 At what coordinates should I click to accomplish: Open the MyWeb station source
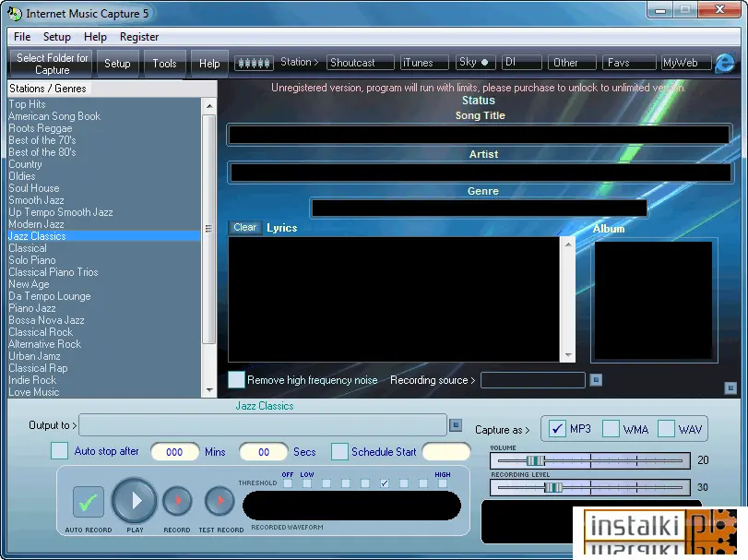pos(686,63)
